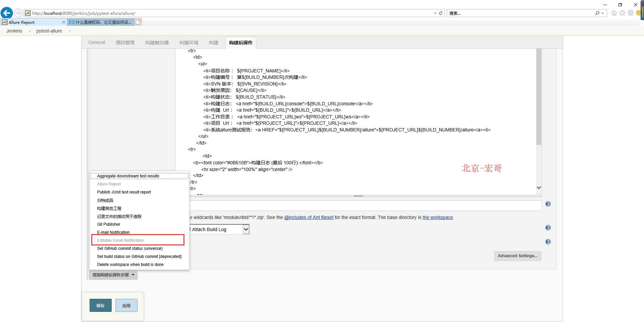Choose Delete workspace when build is done
This screenshot has height=334, width=644.
[139, 265]
